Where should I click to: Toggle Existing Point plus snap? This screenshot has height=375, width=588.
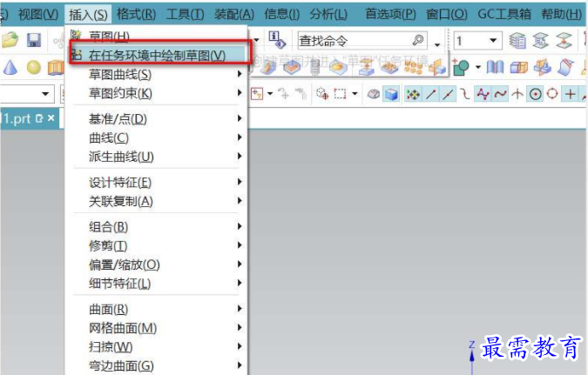[x=570, y=94]
